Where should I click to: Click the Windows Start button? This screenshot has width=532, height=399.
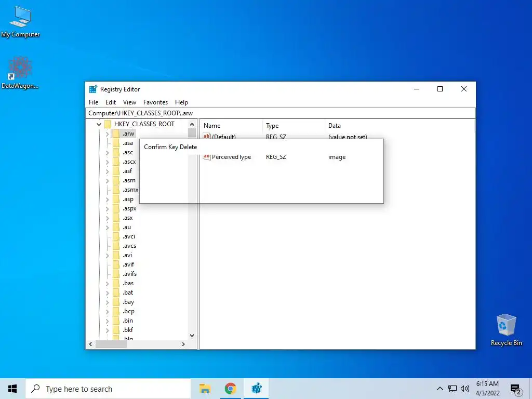coord(12,389)
